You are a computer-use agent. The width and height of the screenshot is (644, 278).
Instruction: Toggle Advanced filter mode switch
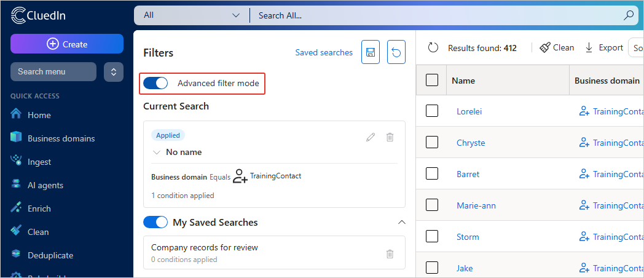(x=155, y=83)
